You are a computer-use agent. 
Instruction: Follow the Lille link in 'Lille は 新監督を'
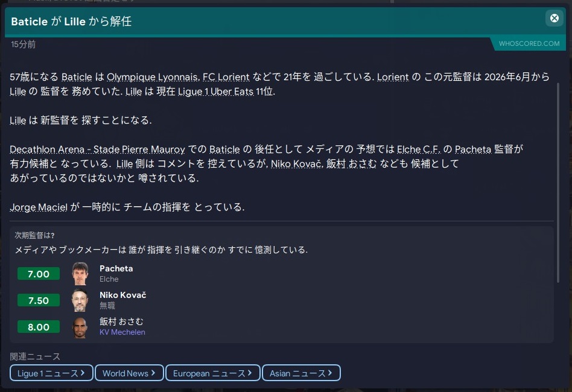click(x=18, y=121)
